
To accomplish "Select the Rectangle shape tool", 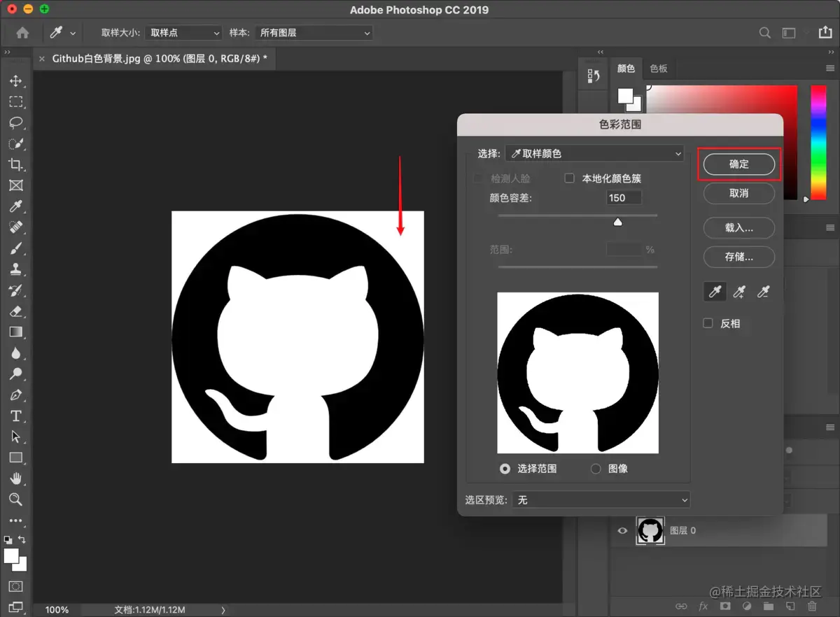I will click(x=15, y=458).
